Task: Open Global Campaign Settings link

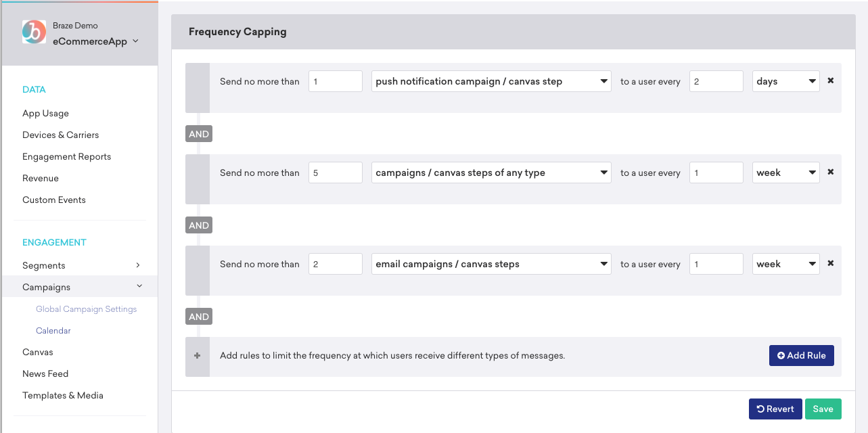Action: (x=86, y=309)
